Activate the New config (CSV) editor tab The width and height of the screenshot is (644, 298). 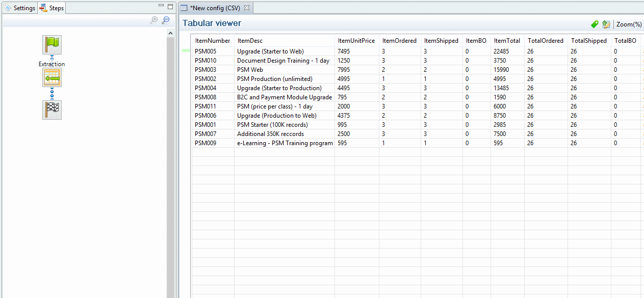click(215, 8)
